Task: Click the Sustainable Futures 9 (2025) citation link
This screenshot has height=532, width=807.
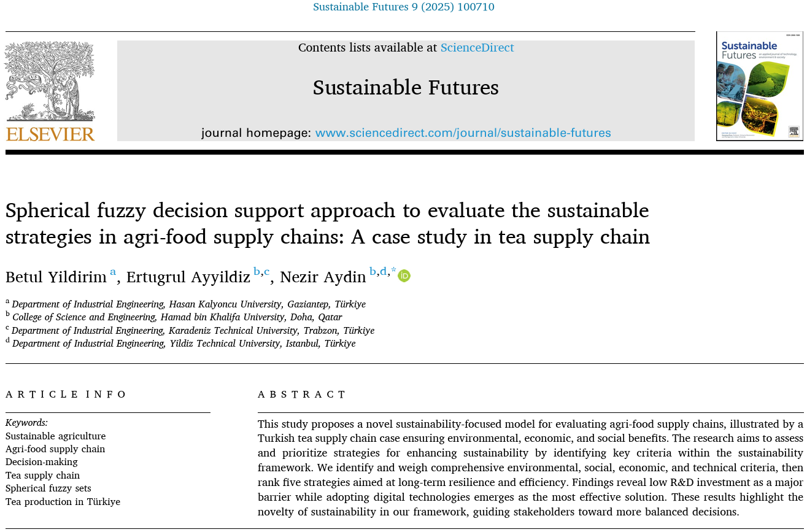Action: [x=403, y=7]
